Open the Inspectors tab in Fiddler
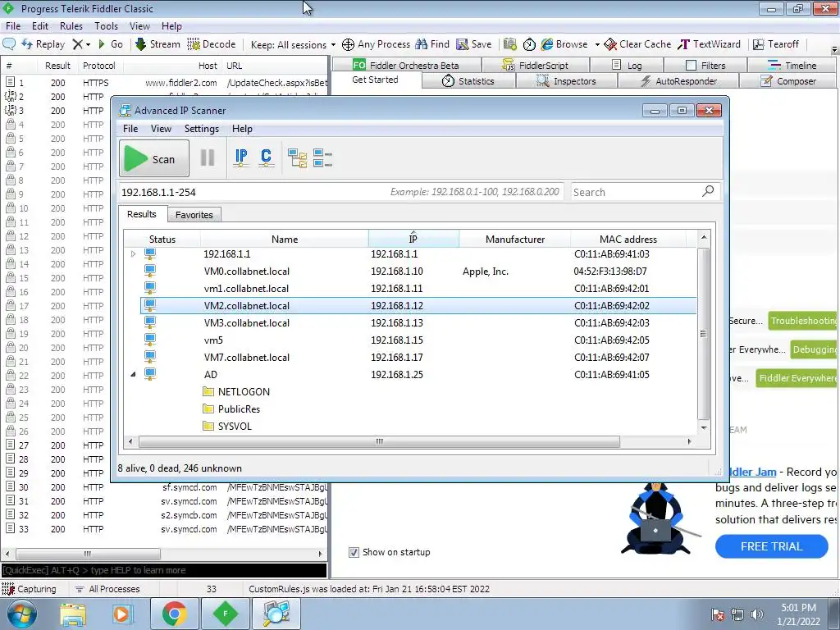This screenshot has height=630, width=840. pos(566,81)
